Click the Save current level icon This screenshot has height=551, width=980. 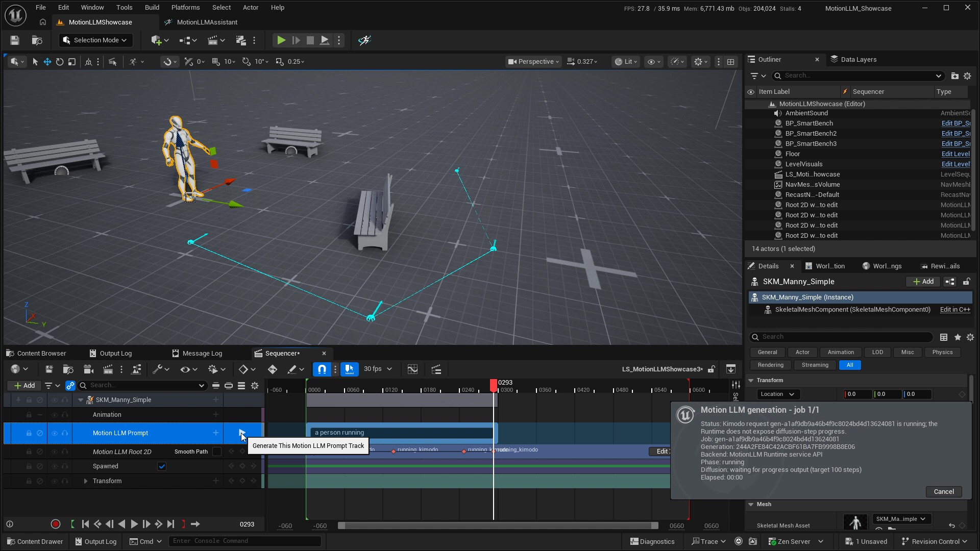14,40
